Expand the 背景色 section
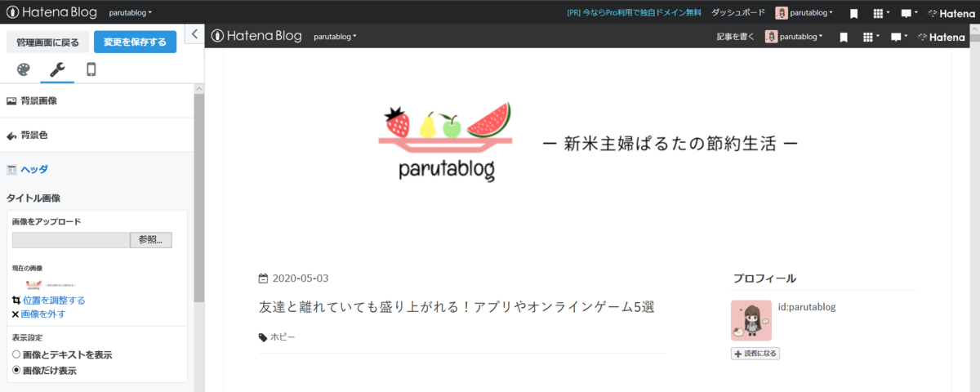980x392 pixels. (96, 135)
